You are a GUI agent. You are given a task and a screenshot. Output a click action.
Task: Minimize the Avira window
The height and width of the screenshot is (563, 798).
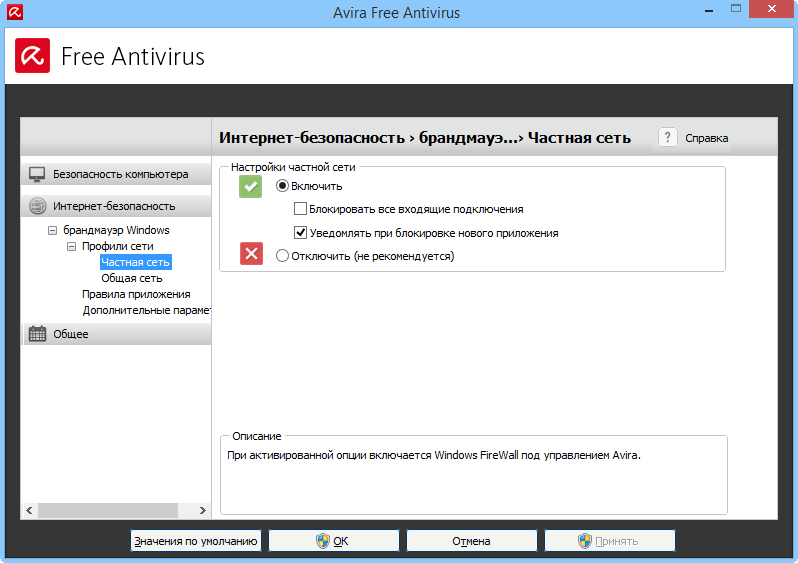pyautogui.click(x=709, y=10)
